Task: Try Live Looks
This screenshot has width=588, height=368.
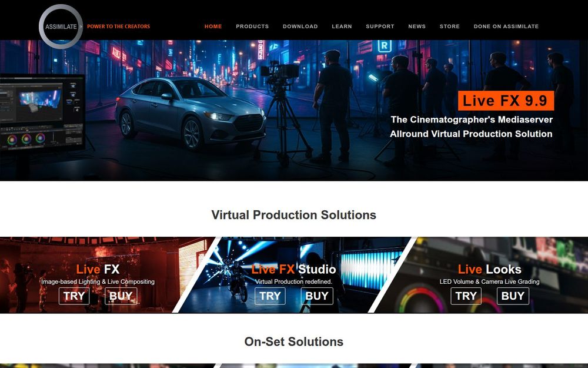Action: coord(466,296)
